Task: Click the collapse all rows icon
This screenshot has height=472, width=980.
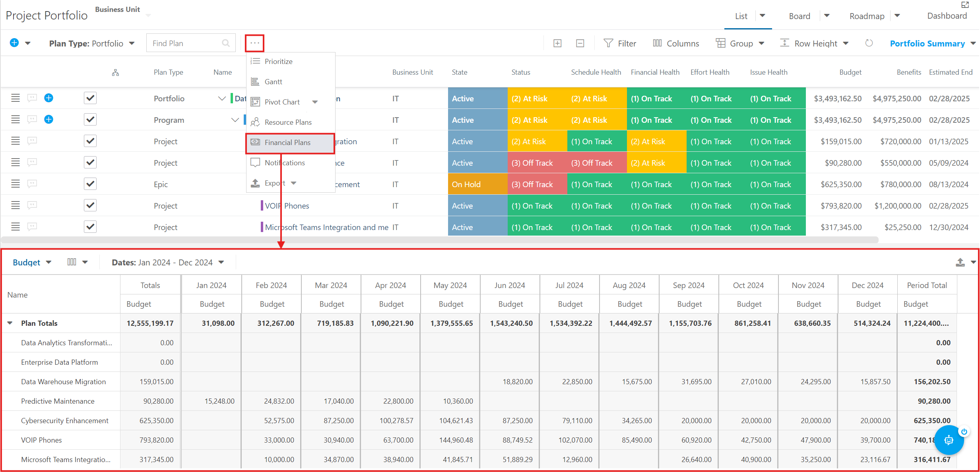Action: 580,43
